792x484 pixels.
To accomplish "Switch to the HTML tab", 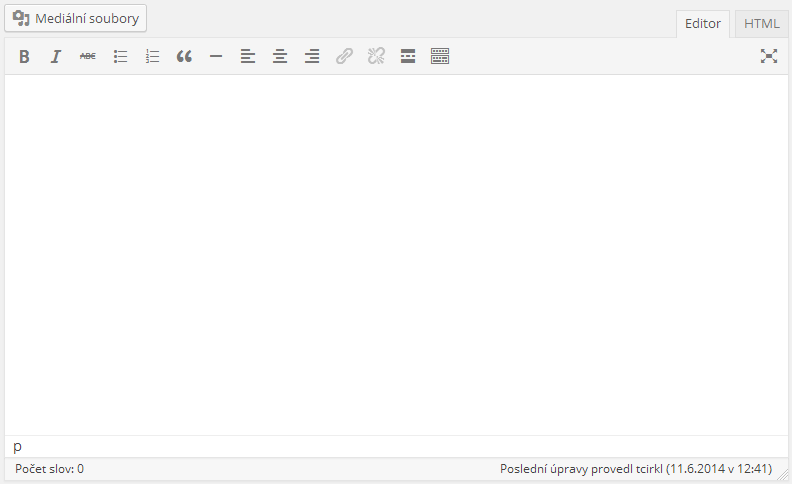I will (x=762, y=24).
